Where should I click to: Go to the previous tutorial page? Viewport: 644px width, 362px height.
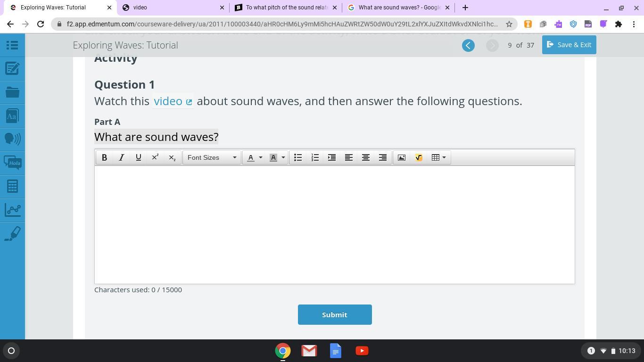(468, 45)
